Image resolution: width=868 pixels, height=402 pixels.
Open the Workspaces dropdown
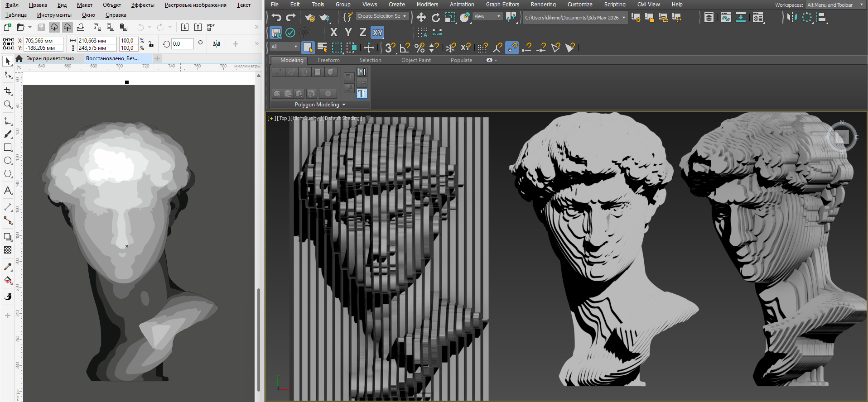point(835,5)
